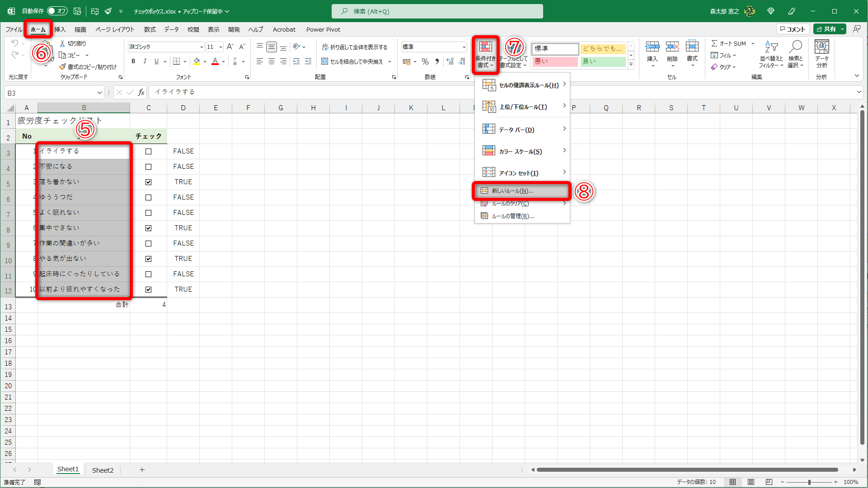Click the Bold formatting icon
The height and width of the screenshot is (488, 868).
click(x=133, y=61)
